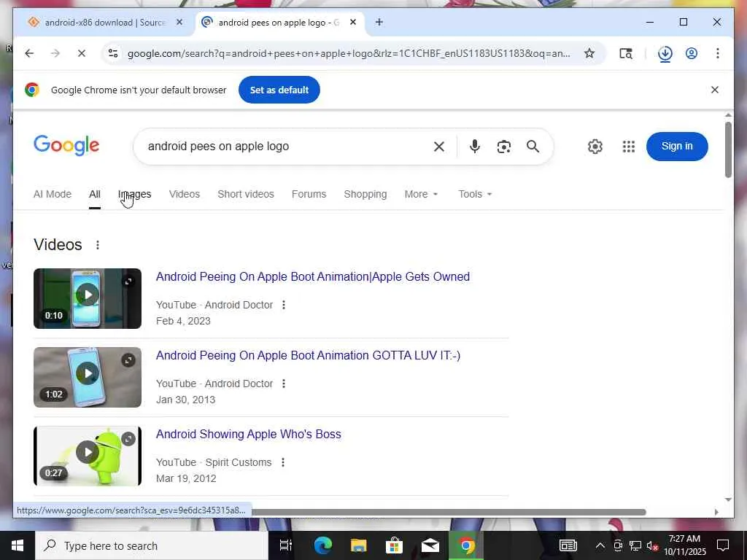Open Windows Start menu
747x560 pixels.
click(18, 545)
